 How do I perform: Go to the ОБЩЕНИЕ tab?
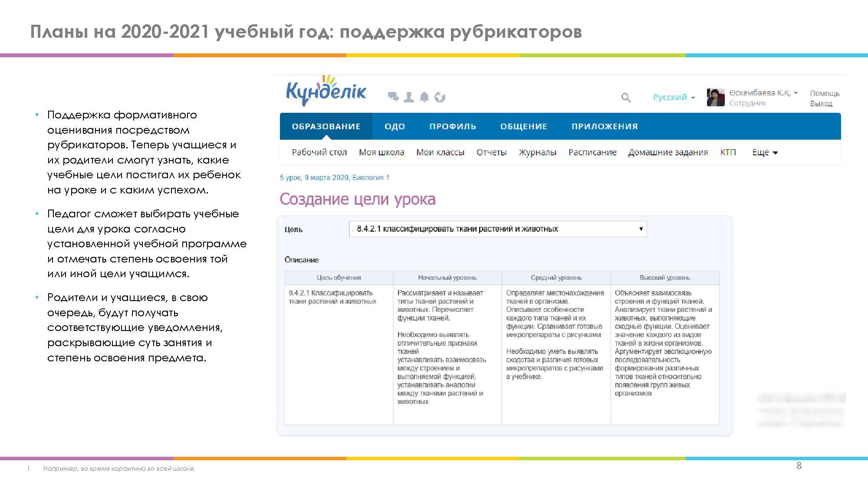(x=523, y=126)
